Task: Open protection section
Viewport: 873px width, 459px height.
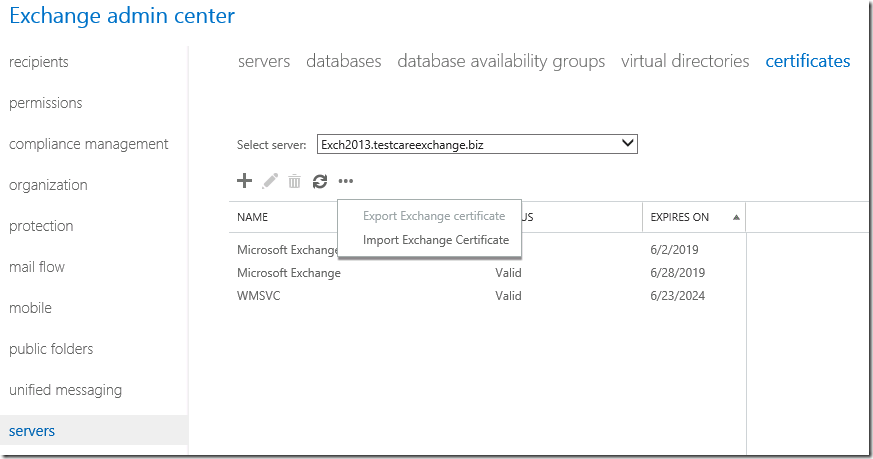Action: click(x=41, y=226)
